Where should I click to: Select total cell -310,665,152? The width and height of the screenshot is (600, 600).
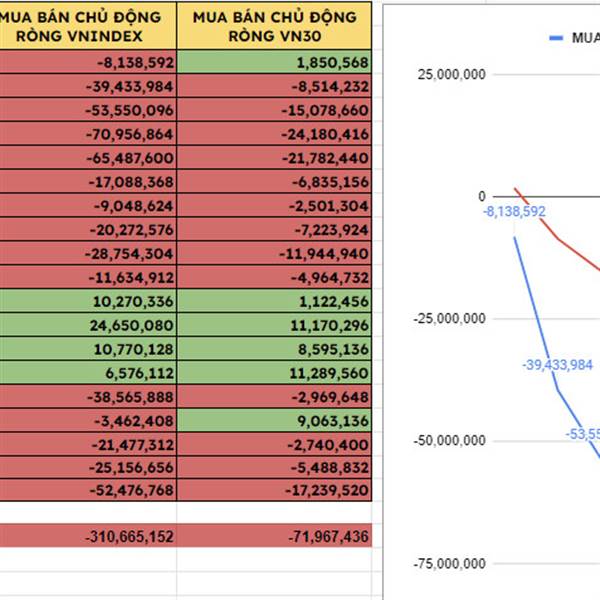click(x=88, y=535)
